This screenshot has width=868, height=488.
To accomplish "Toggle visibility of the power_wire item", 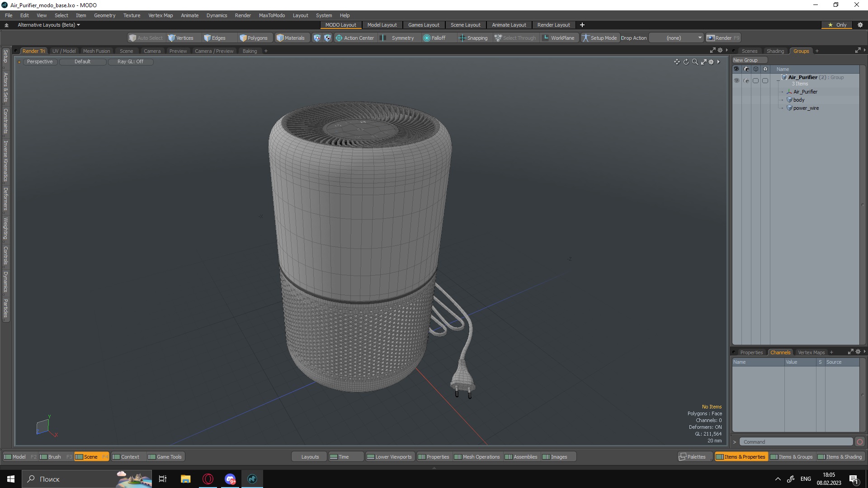I will click(x=736, y=108).
